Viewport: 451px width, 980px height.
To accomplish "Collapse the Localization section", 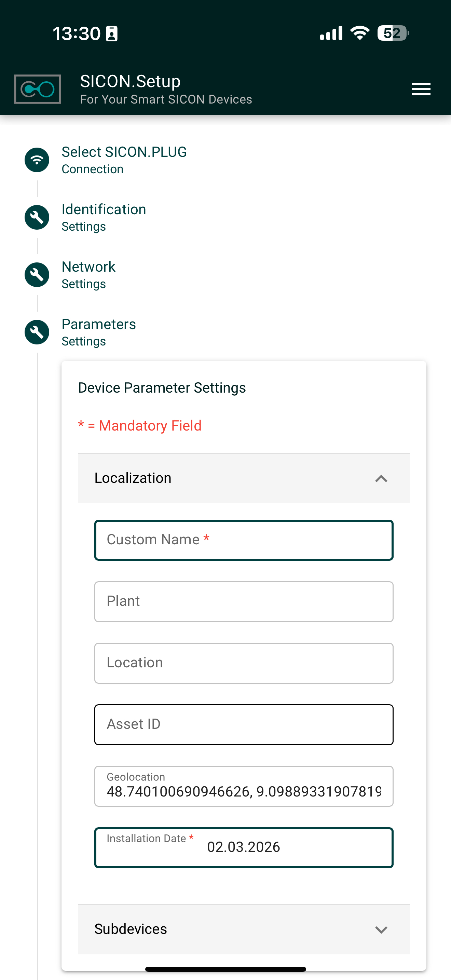I will click(381, 479).
